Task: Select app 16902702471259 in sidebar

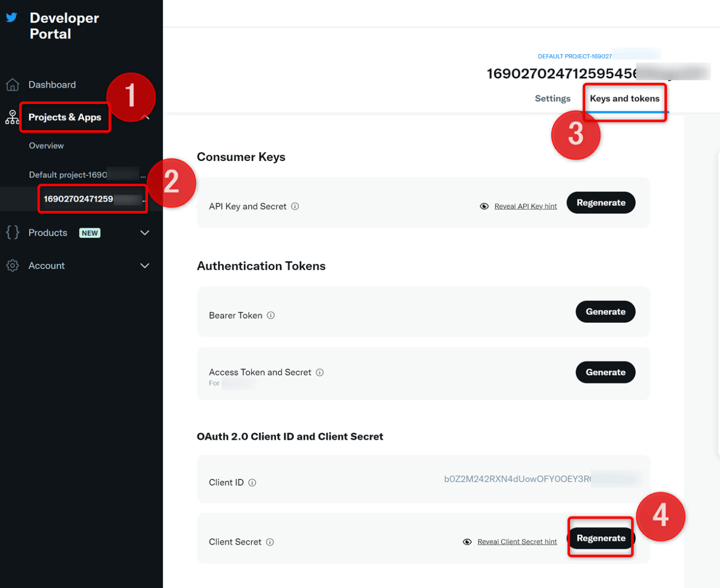Action: pos(94,199)
